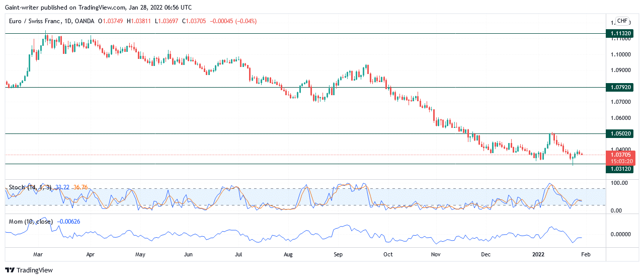This screenshot has height=279, width=644.
Task: Click the Stoch signal value 36.76
Action: 79,187
